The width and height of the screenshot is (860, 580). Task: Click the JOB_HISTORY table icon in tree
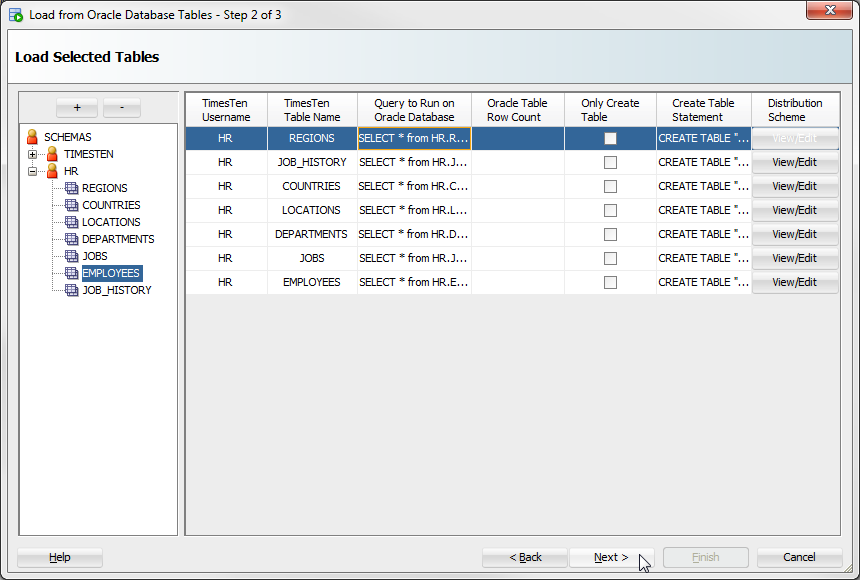pyautogui.click(x=72, y=290)
